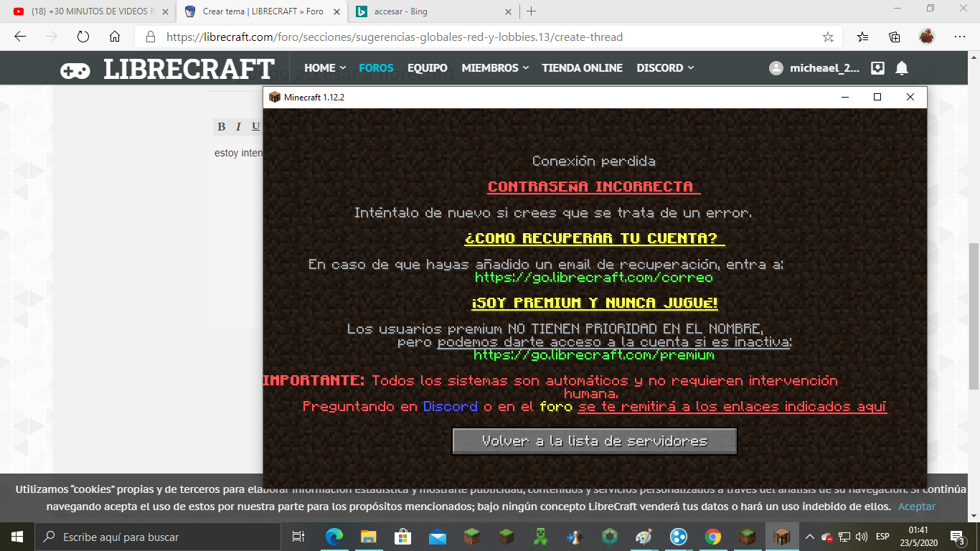Click ¡SOY PREMIUM Y NUNCA JUGUE! heading

(595, 303)
